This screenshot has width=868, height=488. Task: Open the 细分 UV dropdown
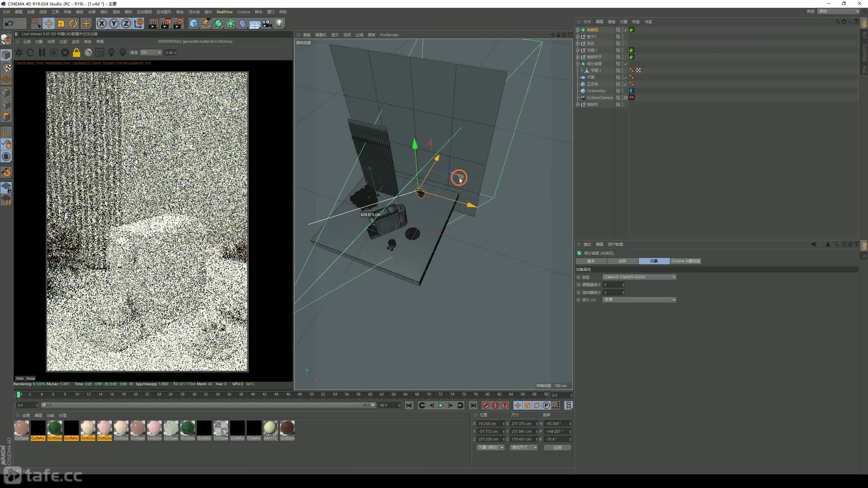click(x=639, y=300)
